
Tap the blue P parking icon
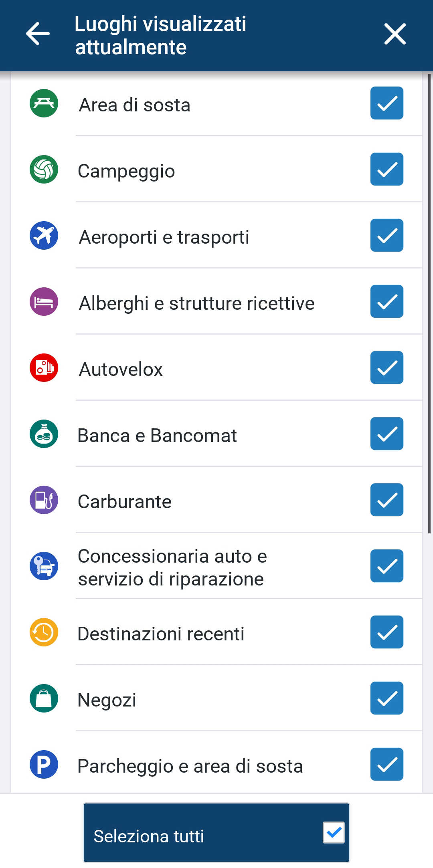pyautogui.click(x=44, y=765)
